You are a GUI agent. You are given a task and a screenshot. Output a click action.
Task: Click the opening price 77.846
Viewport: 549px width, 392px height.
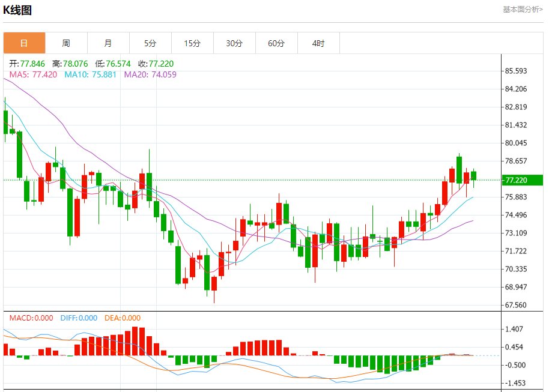tap(32, 64)
